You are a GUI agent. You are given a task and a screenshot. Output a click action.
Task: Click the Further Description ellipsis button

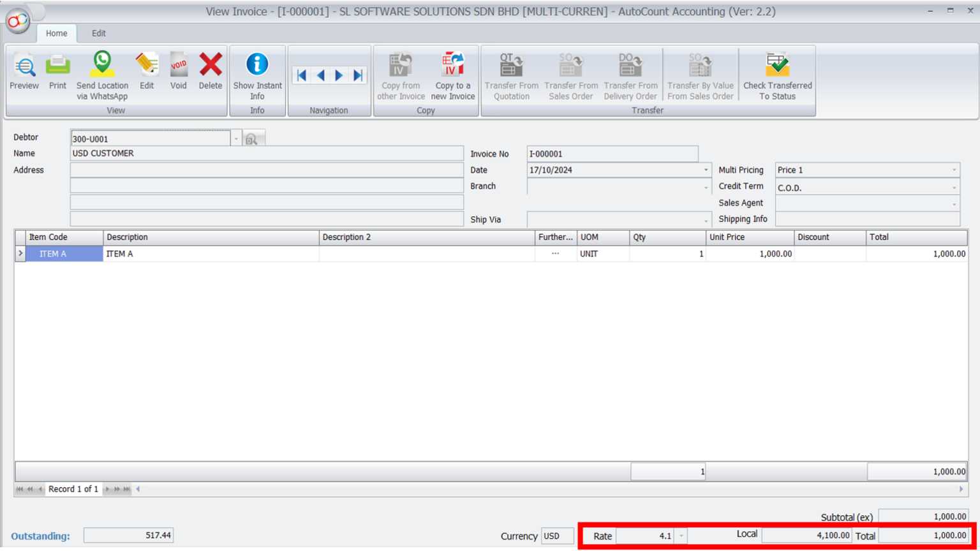click(556, 254)
